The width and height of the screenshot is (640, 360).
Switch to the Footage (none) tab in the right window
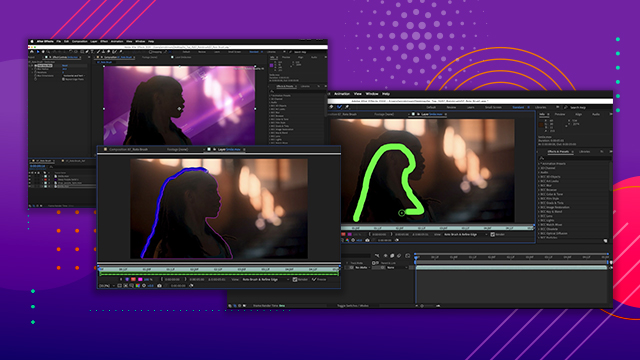385,114
